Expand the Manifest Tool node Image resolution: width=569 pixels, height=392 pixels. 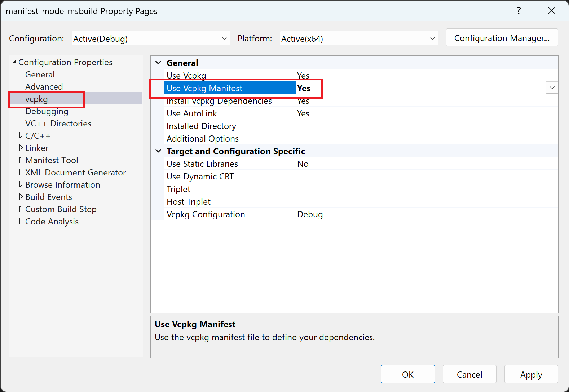21,160
